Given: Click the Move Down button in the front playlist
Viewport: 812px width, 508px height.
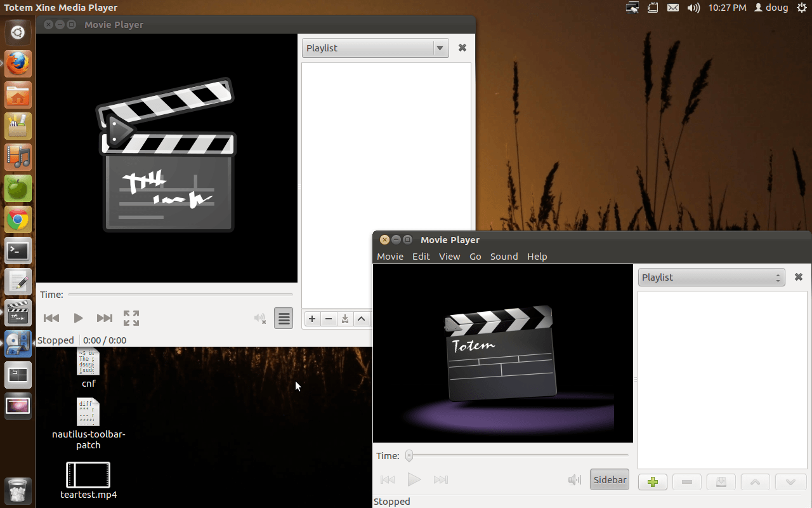Looking at the screenshot, I should pyautogui.click(x=790, y=482).
